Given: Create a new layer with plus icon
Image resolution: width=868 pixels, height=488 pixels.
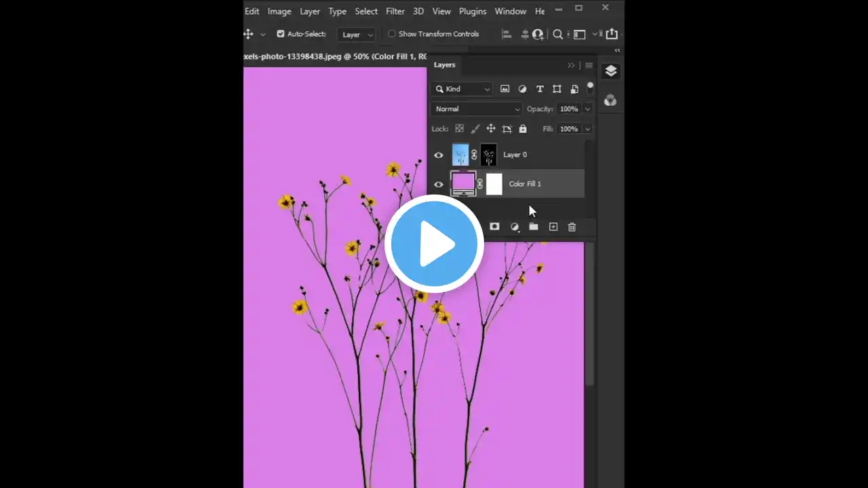Looking at the screenshot, I should (x=553, y=227).
